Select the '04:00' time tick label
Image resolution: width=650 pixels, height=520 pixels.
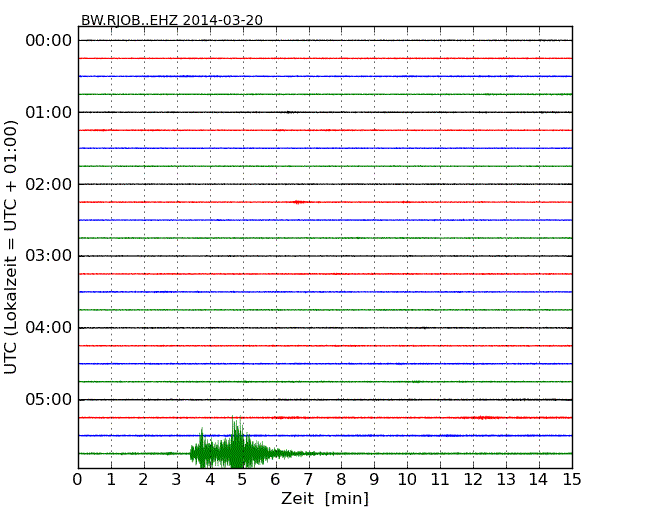point(49,328)
